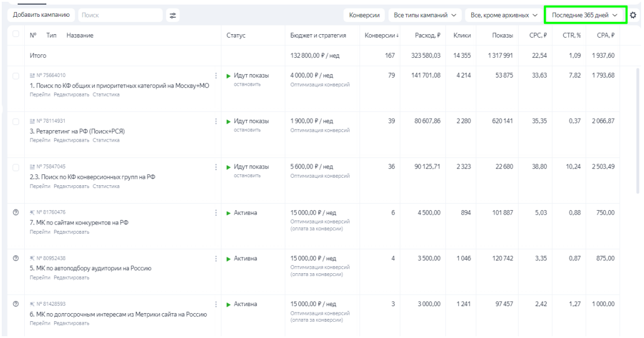Viewport: 644px width, 338px height.
Task: Focus the Поиск search input field
Action: pos(120,15)
